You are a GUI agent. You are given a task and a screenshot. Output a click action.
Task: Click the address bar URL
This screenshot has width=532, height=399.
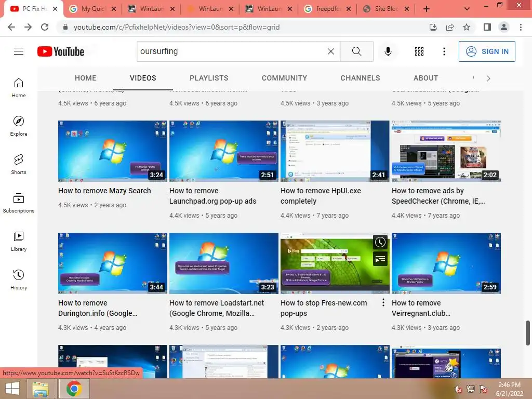177,27
